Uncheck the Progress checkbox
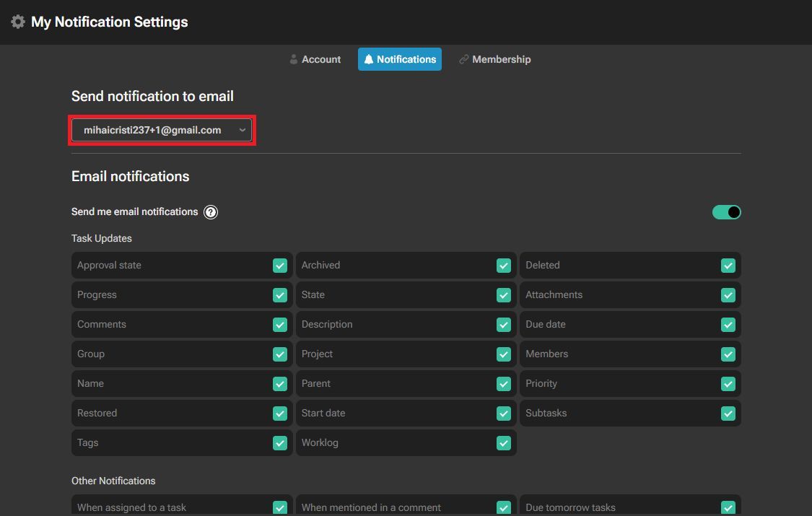Screen dimensions: 812x516 [280, 295]
